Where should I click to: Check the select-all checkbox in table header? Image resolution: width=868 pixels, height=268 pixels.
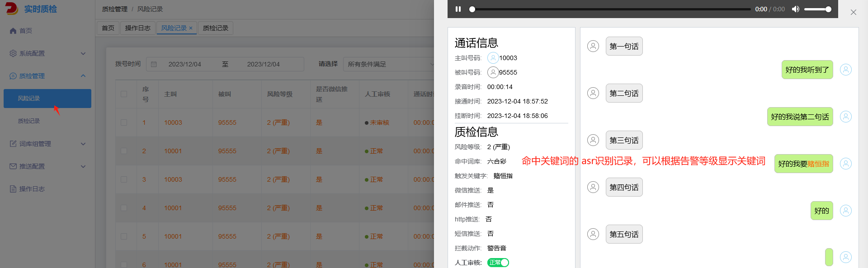(x=124, y=94)
